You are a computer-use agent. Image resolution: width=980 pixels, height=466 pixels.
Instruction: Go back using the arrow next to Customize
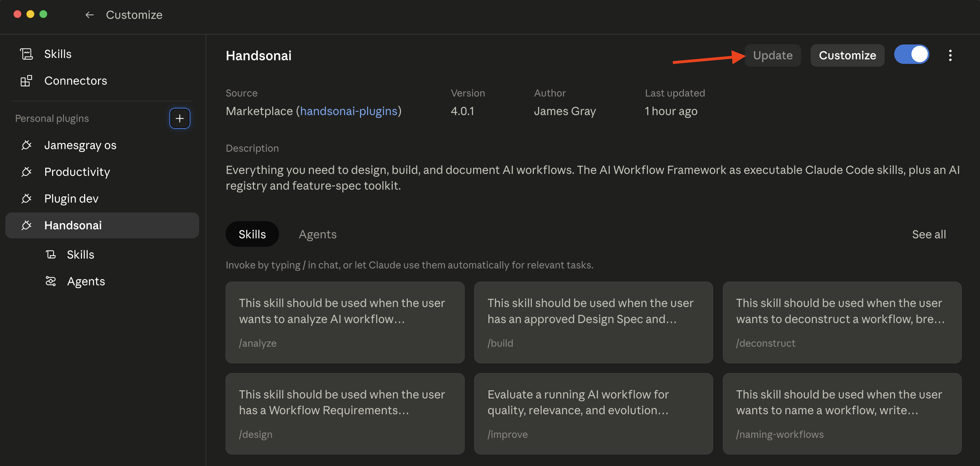[89, 15]
